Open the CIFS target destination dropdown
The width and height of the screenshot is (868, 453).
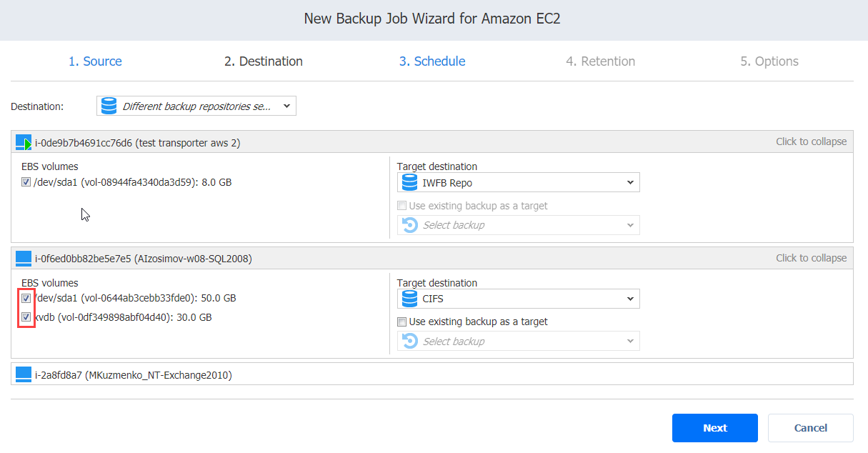click(x=519, y=299)
